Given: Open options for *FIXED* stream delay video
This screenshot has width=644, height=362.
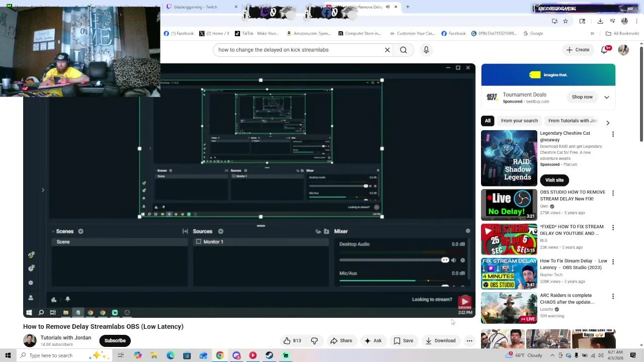Looking at the screenshot, I should coord(613,228).
